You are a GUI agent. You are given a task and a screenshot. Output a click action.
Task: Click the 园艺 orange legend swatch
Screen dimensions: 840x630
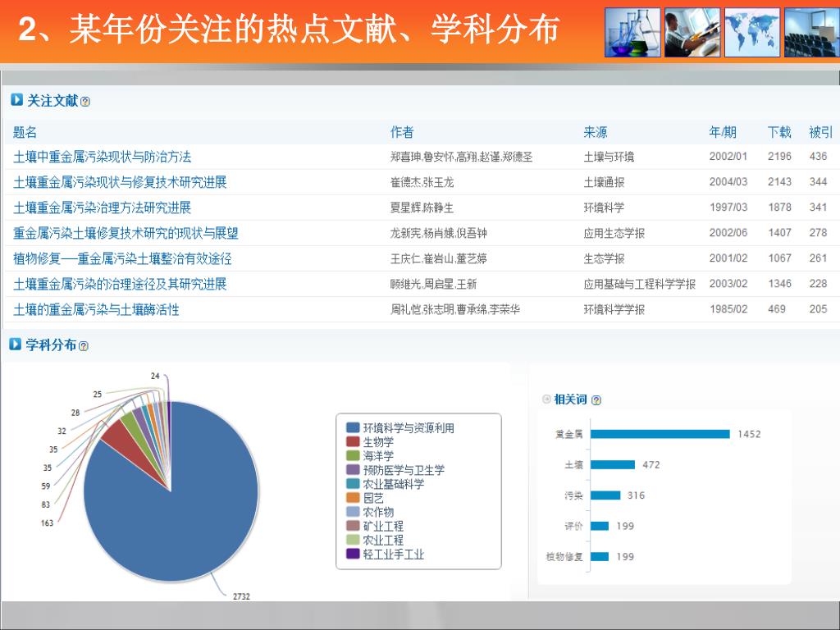click(353, 498)
